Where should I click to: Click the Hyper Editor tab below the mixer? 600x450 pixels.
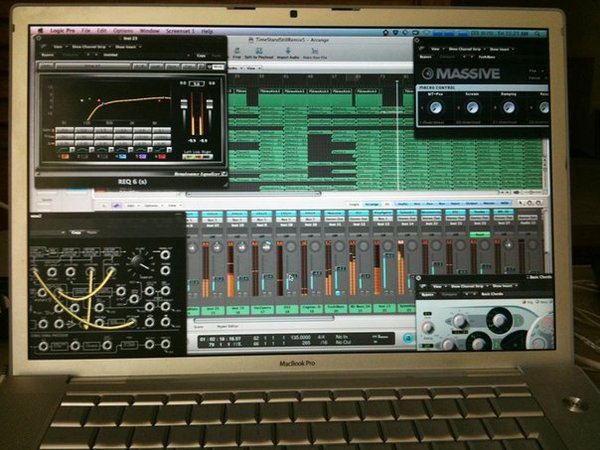click(x=228, y=326)
